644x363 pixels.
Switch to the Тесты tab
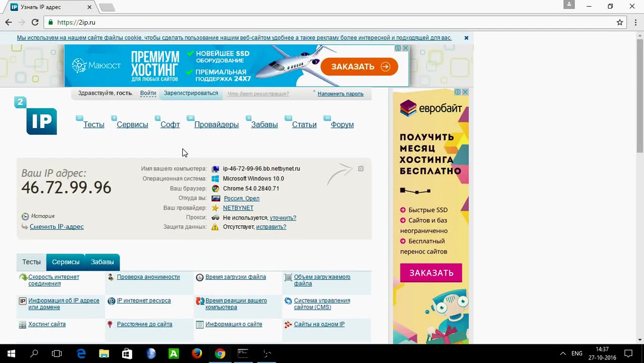click(31, 262)
